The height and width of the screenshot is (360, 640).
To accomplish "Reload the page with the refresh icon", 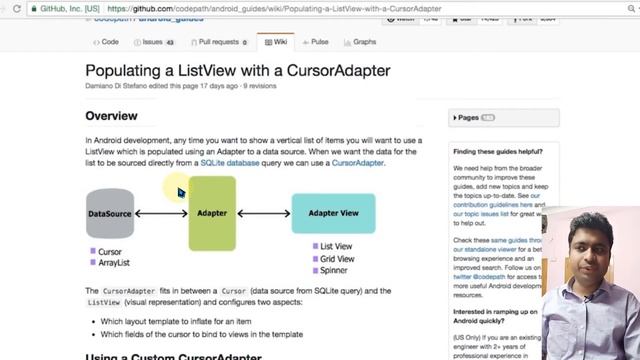I will 17,9.
